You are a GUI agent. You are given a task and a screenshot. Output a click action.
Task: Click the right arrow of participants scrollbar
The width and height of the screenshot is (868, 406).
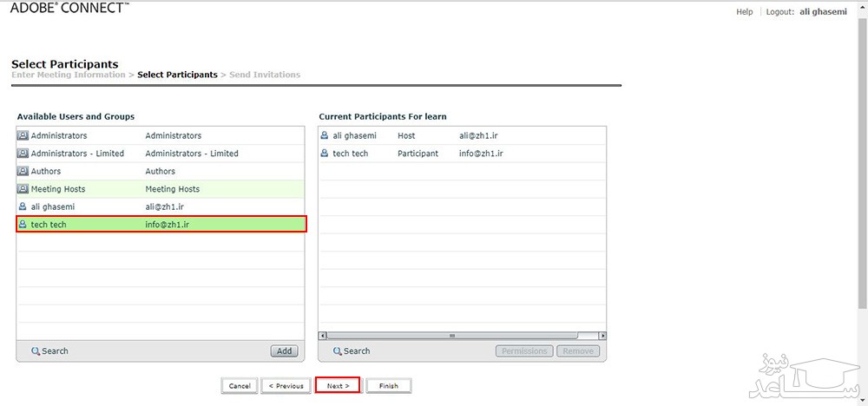[602, 336]
